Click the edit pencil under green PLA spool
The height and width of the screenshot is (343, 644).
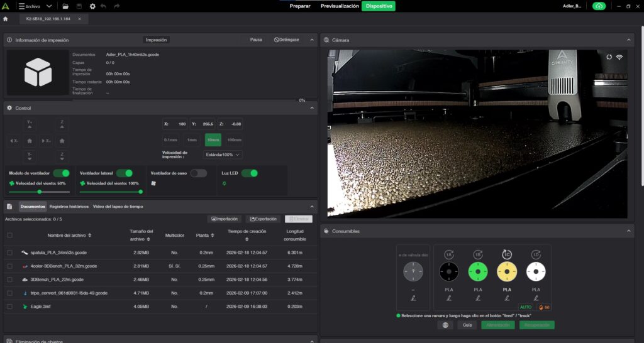(478, 298)
